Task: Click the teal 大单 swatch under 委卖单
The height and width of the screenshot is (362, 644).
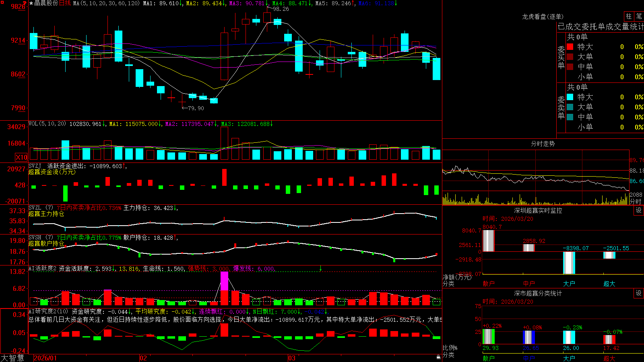Action: 570,107
